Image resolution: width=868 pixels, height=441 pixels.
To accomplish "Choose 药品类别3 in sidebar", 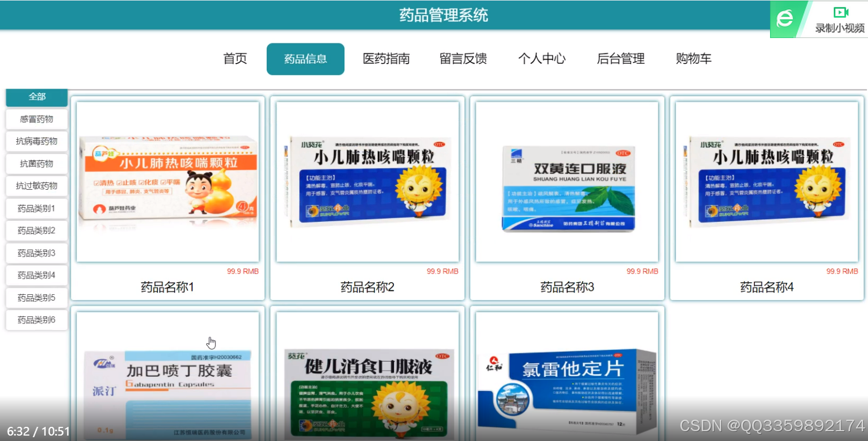I will pos(37,253).
